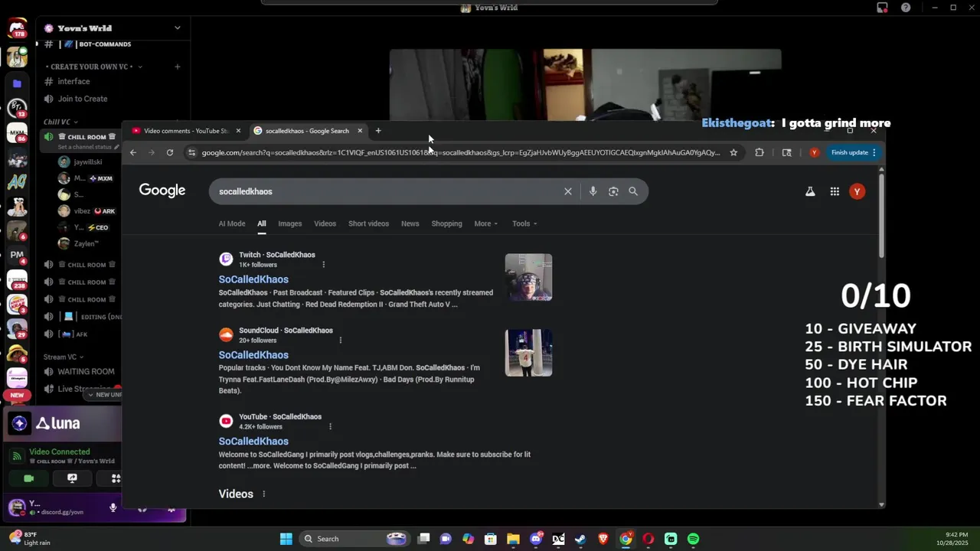980x551 pixels.
Task: Reload the Google search page
Action: (170, 152)
